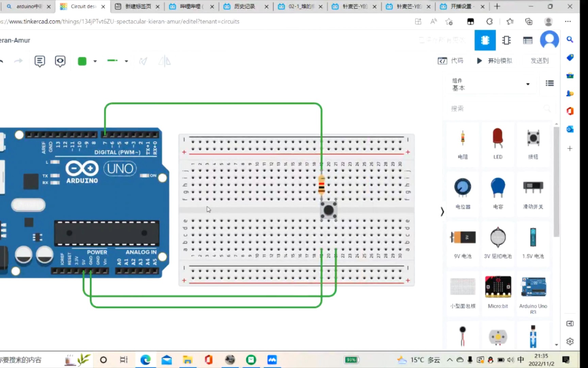The width and height of the screenshot is (588, 368).
Task: Expand the 组件 基本 components dropdown
Action: point(491,84)
